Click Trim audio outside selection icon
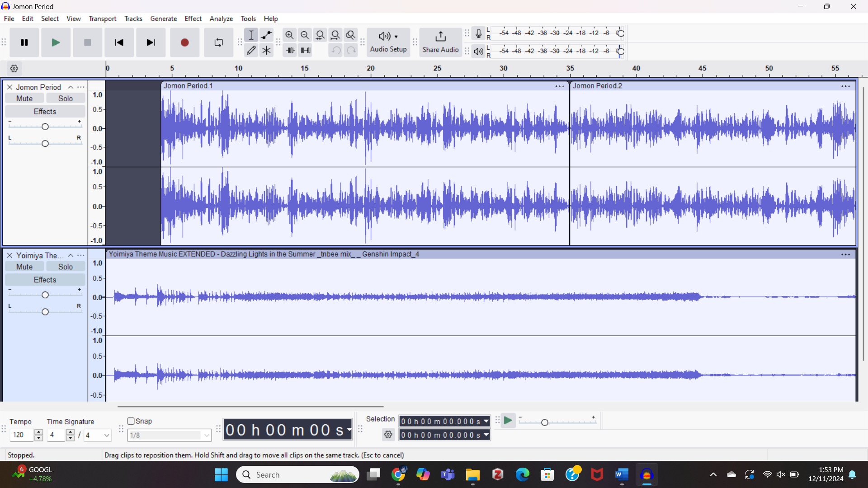 tap(290, 51)
